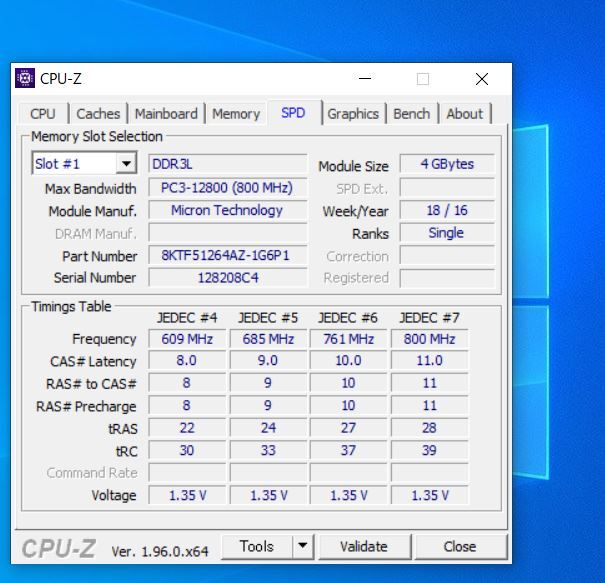
Task: Click the Tools button
Action: tap(257, 546)
